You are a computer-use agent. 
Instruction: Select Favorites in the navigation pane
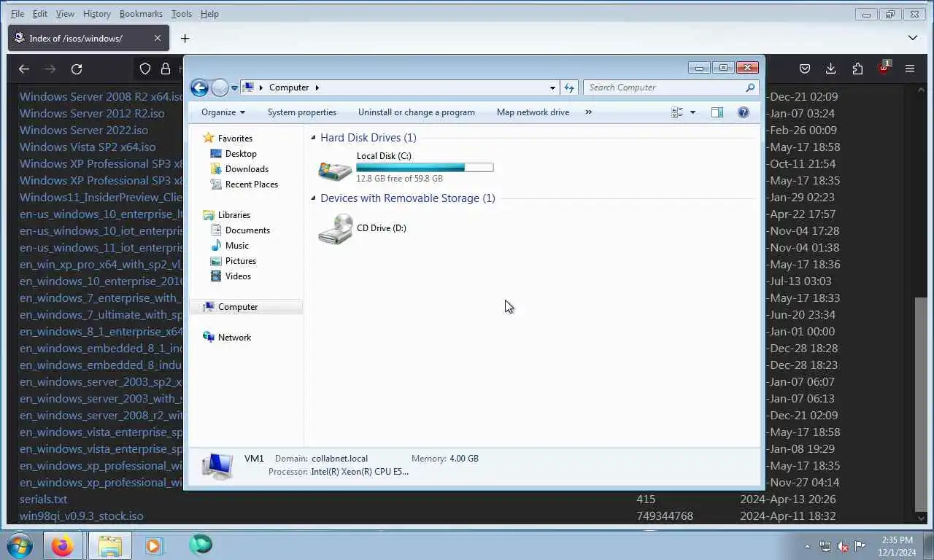(235, 138)
